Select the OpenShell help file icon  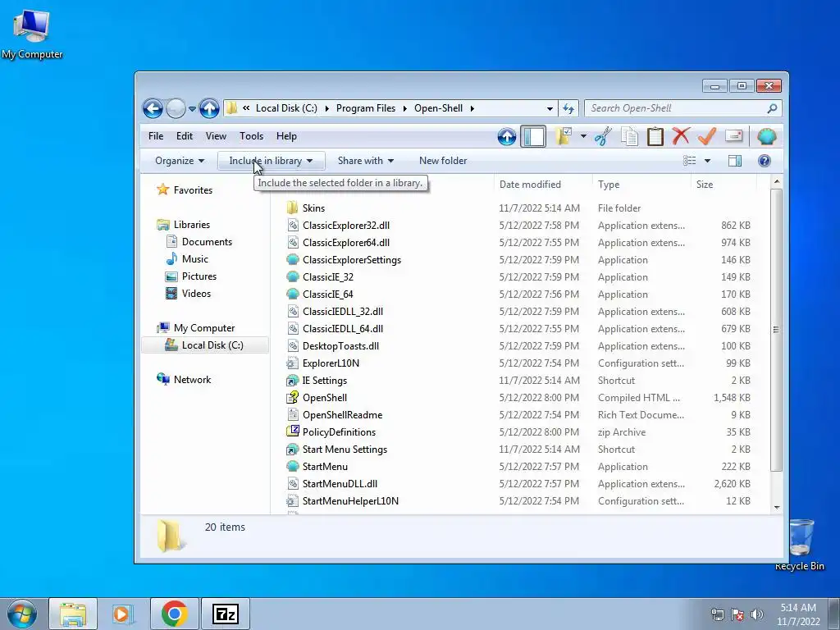point(292,398)
